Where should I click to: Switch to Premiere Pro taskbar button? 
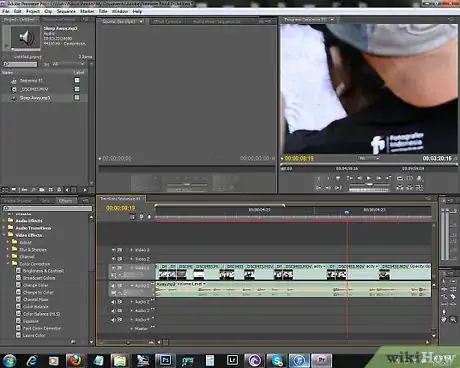point(321,360)
